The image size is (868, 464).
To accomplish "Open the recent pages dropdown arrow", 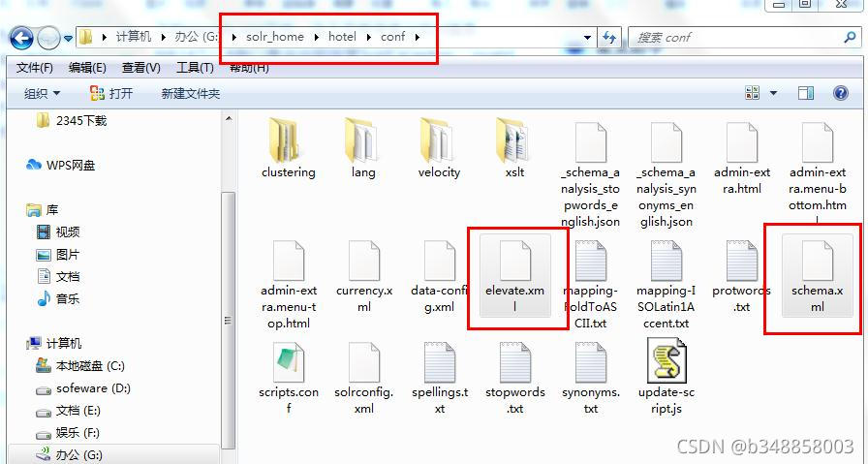I will click(x=68, y=38).
